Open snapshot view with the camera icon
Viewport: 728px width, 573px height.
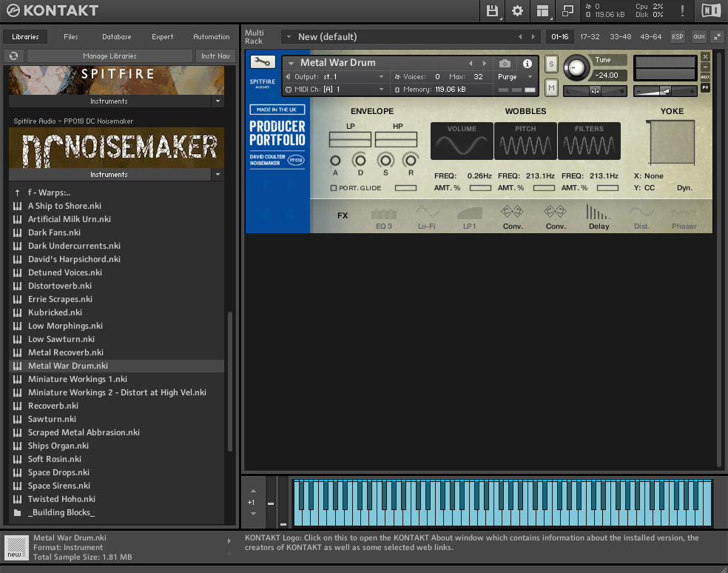pos(505,63)
